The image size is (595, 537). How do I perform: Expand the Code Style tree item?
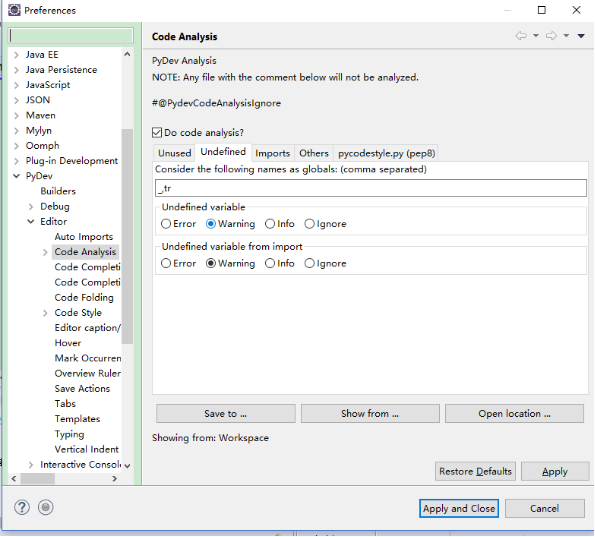(x=45, y=313)
